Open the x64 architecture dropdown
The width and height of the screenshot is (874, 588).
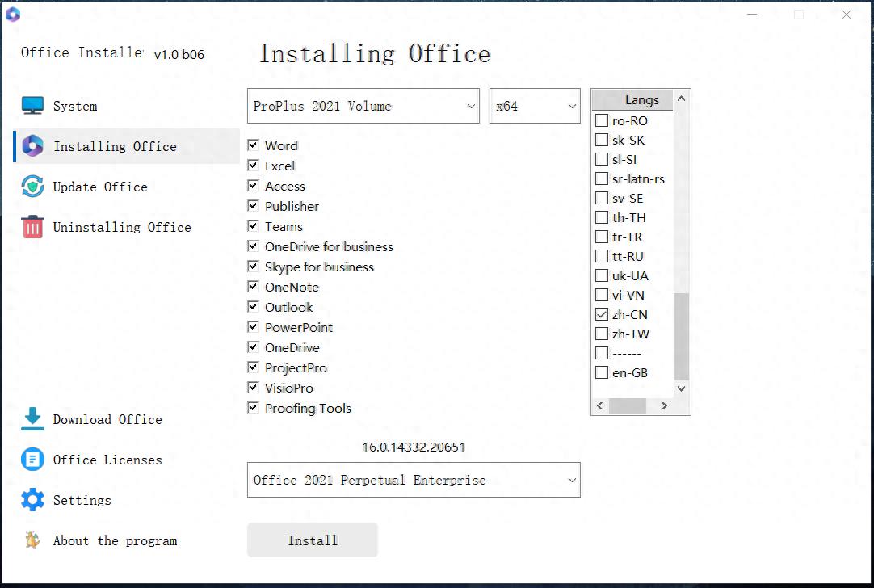tap(535, 105)
